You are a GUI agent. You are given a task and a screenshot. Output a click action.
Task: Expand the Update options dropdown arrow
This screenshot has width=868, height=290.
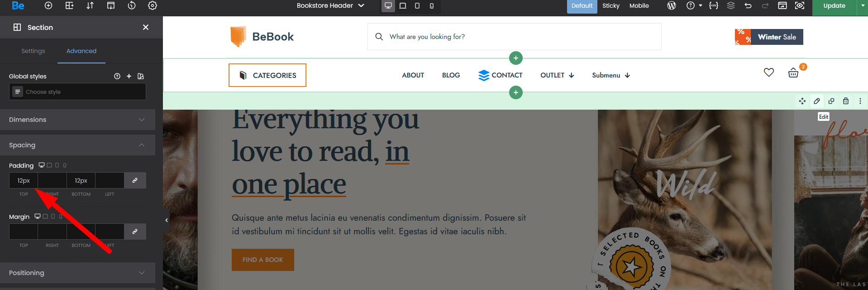pyautogui.click(x=863, y=6)
